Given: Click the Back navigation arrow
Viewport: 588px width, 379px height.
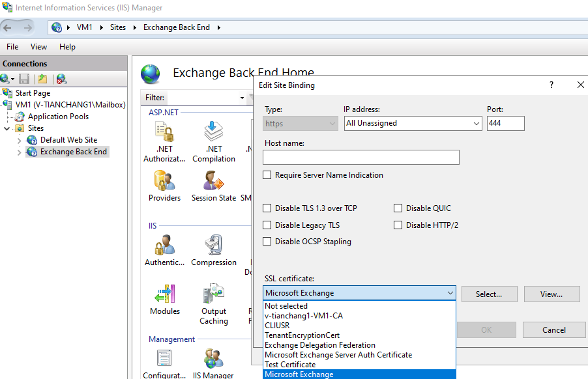Looking at the screenshot, I should [x=7, y=27].
